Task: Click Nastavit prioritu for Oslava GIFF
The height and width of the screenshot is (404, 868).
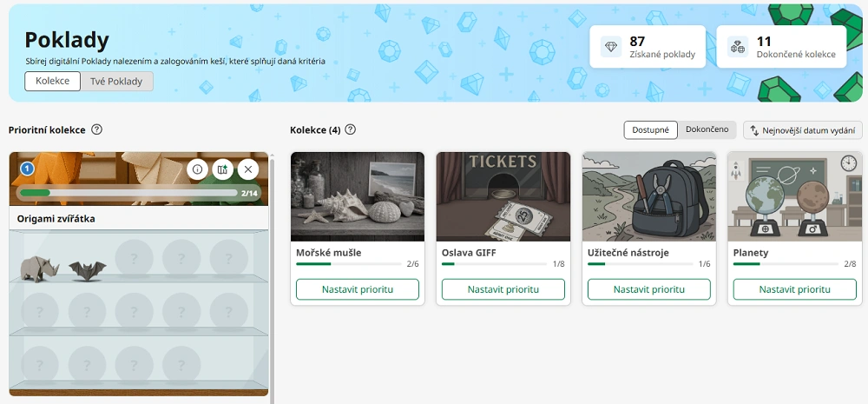Action: [503, 289]
